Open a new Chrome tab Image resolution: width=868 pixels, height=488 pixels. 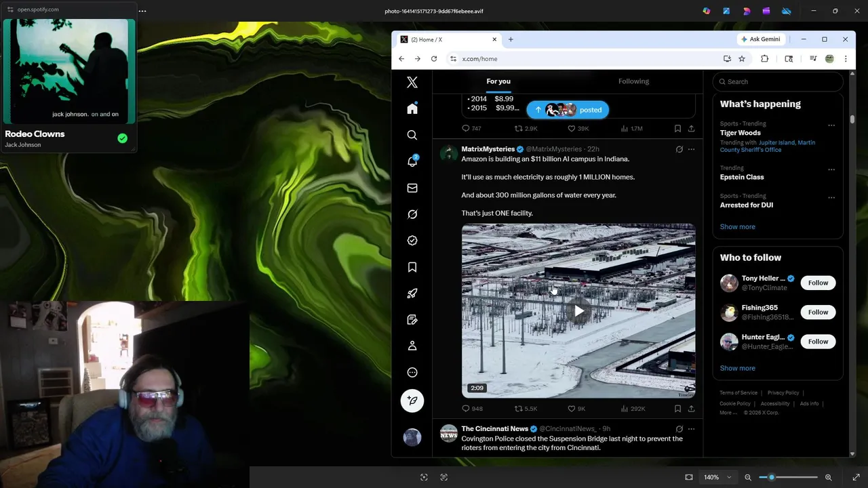tap(511, 39)
